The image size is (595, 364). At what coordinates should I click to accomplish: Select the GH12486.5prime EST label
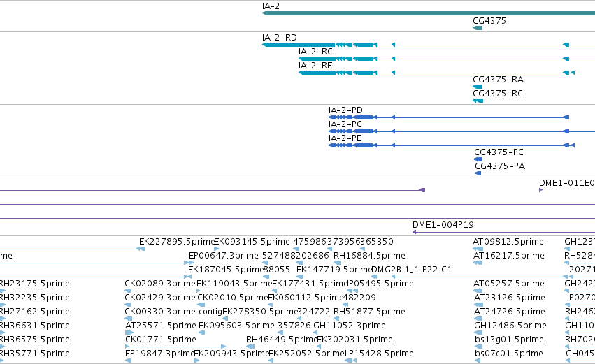(x=510, y=326)
